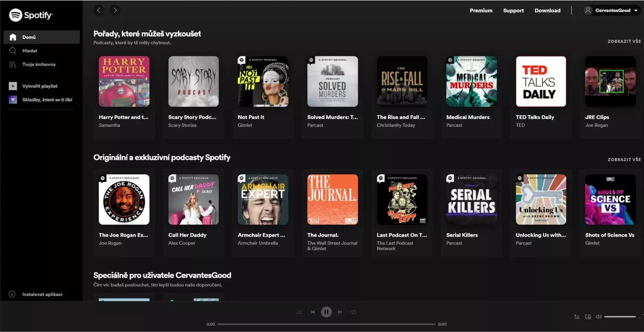Screen dimensions: 644x332
Task: Click the user avatar icon
Action: click(x=588, y=10)
